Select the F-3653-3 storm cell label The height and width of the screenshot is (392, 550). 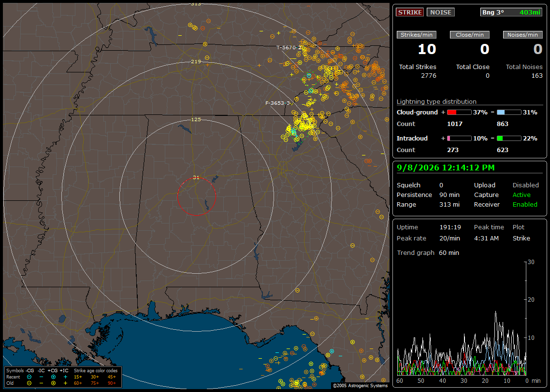click(x=278, y=103)
